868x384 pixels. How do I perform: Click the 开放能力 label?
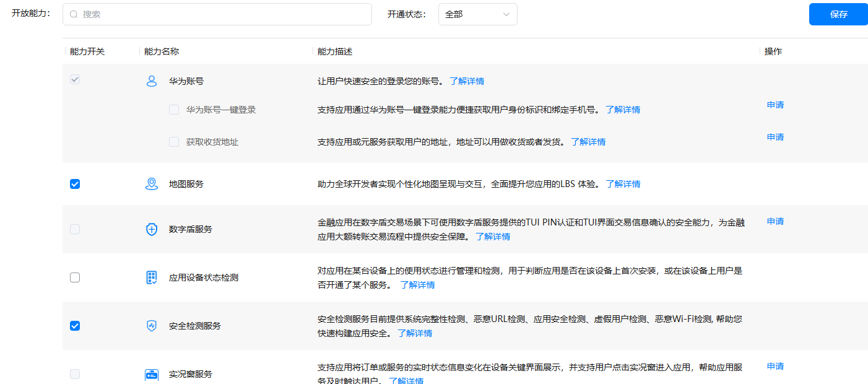(x=31, y=13)
